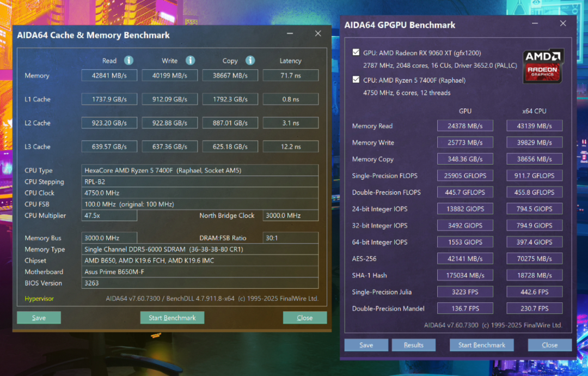Click L3 Cache latency 12.2 ns

click(291, 147)
